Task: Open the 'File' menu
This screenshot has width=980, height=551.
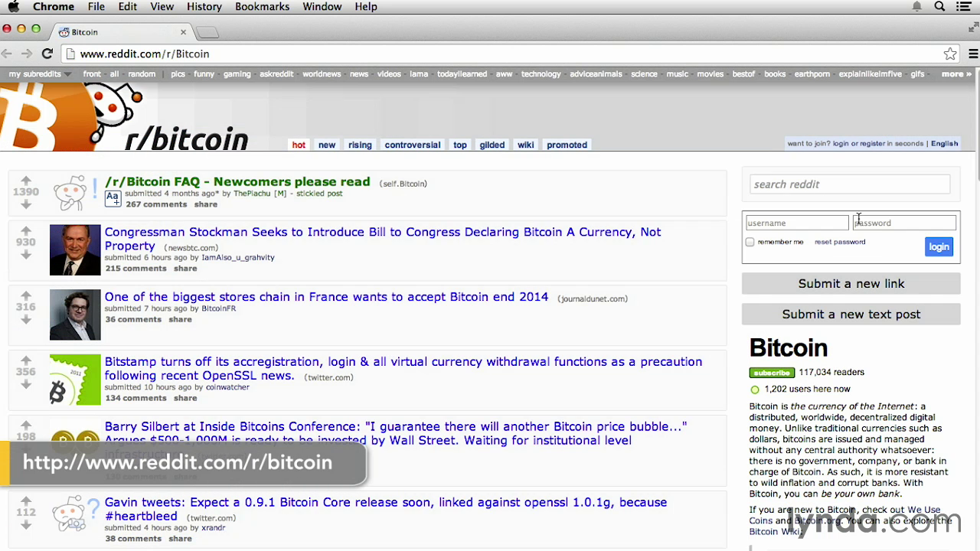Action: 96,7
